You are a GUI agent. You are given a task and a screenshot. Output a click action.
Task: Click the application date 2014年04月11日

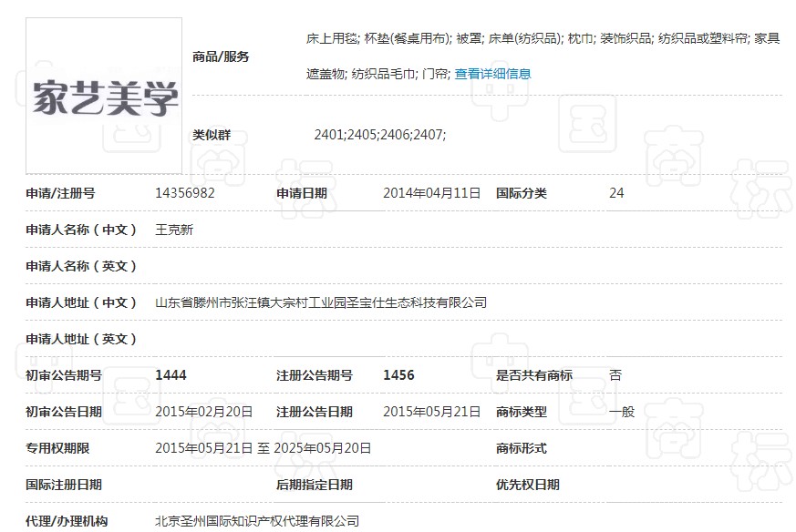tap(431, 193)
